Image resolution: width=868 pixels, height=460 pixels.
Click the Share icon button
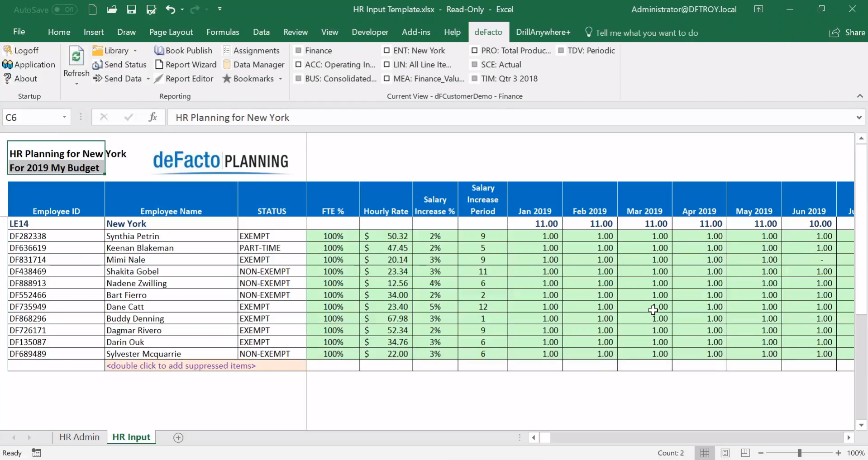coord(847,33)
